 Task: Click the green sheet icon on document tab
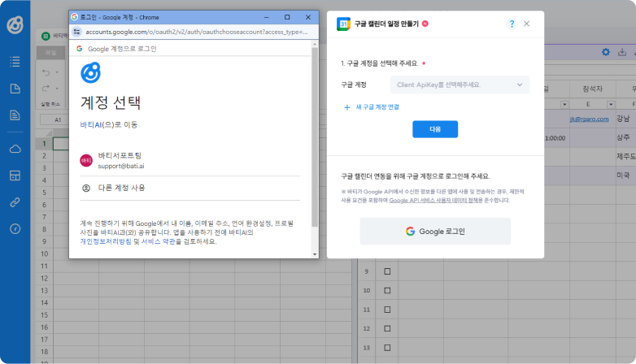(x=46, y=36)
